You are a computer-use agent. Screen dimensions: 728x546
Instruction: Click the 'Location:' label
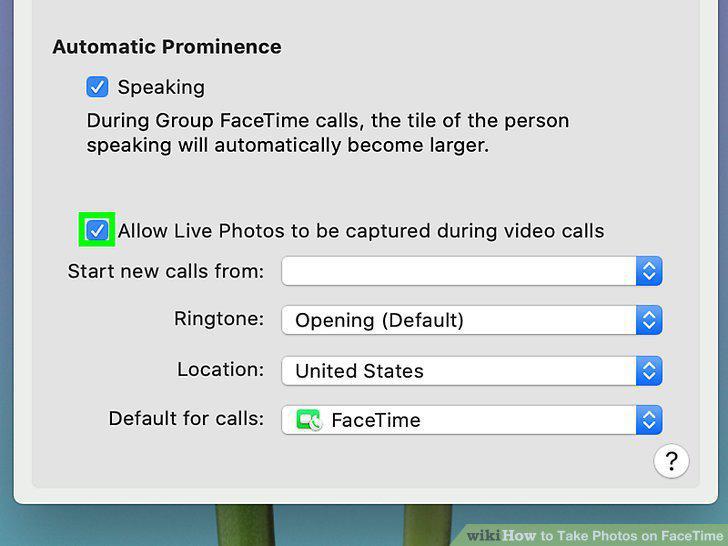click(x=220, y=370)
